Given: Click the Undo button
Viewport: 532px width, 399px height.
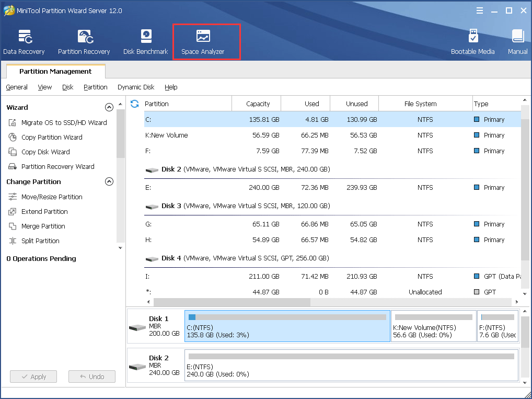Looking at the screenshot, I should coord(92,377).
